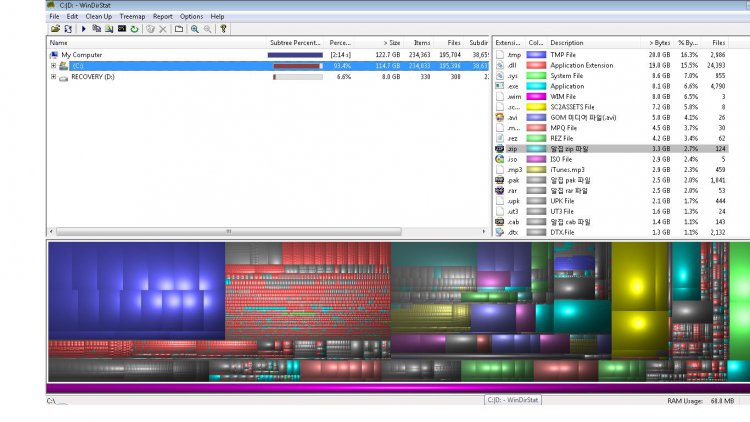Viewport: 750px width, 422px height.
Task: Click the Explorer Here toolbar icon
Action: (109, 29)
